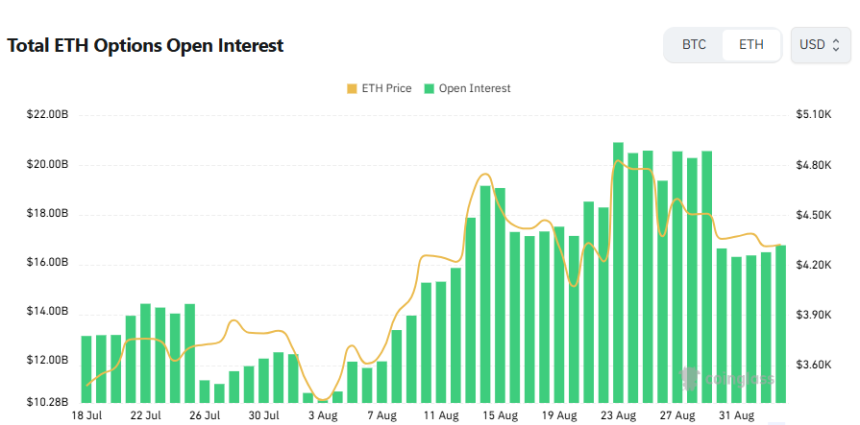Click the last bar on the right
The height and width of the screenshot is (425, 860).
(x=781, y=324)
